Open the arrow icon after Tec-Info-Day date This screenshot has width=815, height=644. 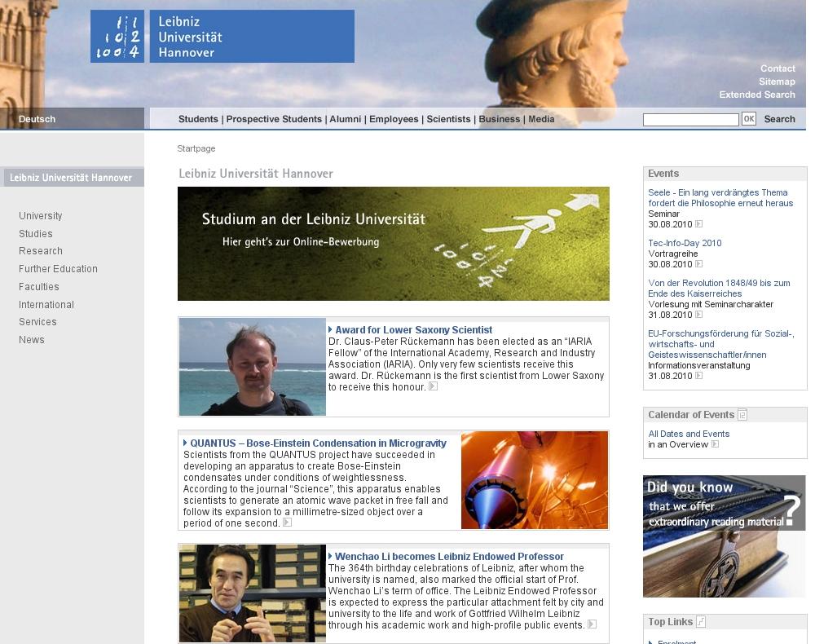click(x=699, y=264)
